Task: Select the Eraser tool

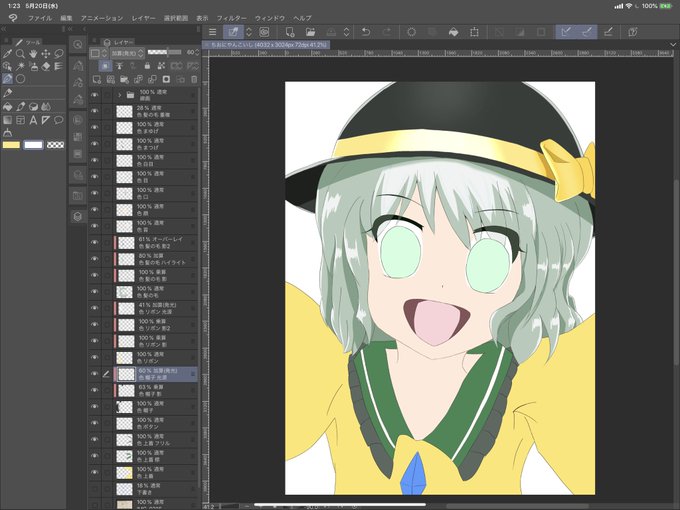Action: (x=46, y=66)
